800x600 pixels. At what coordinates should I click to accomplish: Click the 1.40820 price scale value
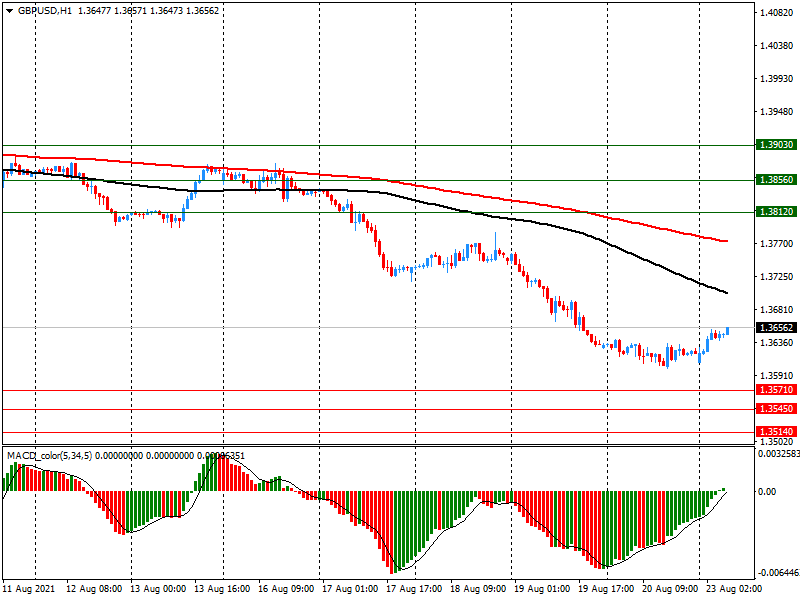coord(777,13)
